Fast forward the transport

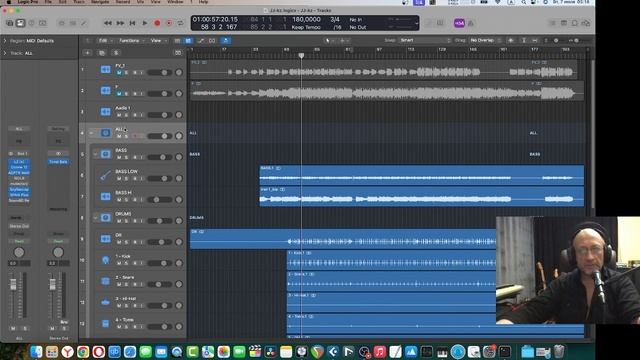click(x=120, y=23)
